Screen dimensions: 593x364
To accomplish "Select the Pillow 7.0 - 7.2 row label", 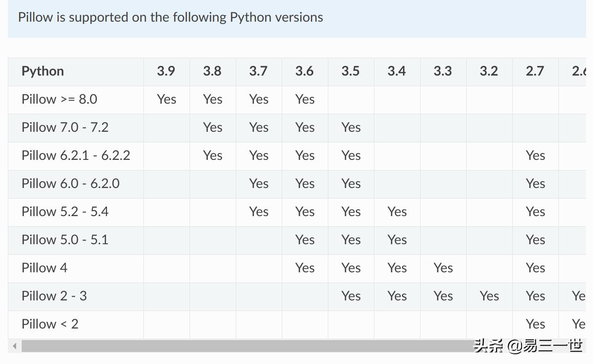I will (x=65, y=127).
